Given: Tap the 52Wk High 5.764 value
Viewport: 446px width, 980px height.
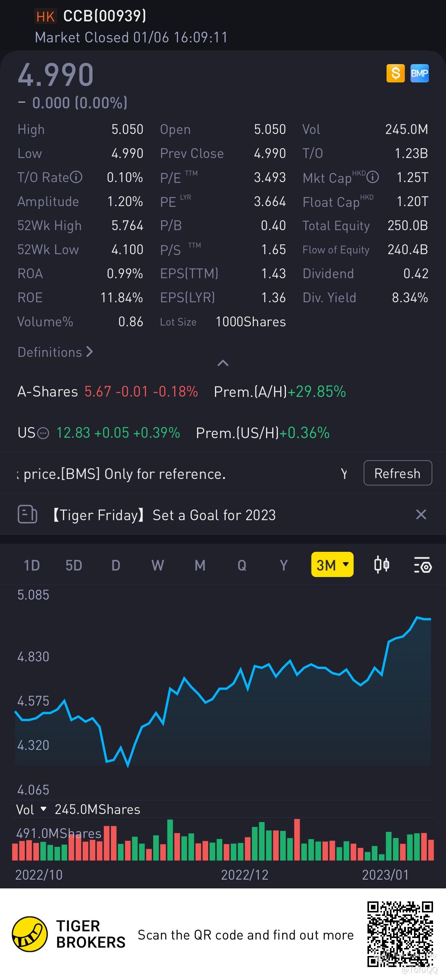Looking at the screenshot, I should (x=127, y=226).
